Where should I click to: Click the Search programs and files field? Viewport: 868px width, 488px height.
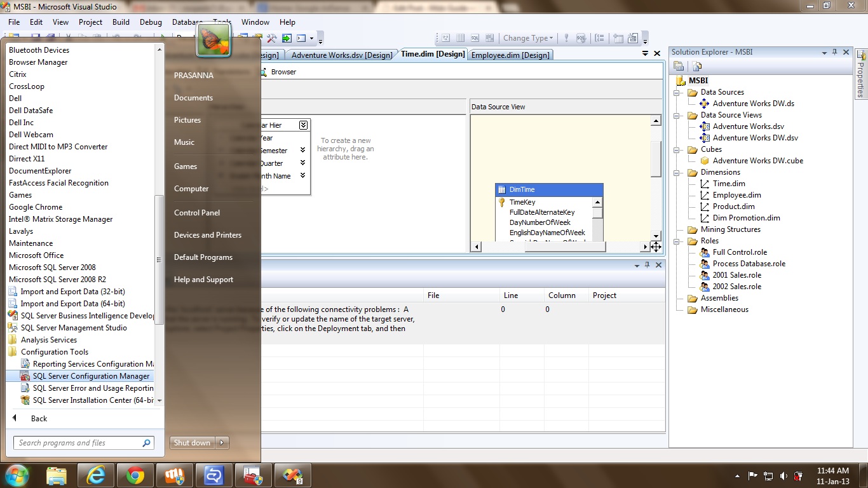point(78,443)
